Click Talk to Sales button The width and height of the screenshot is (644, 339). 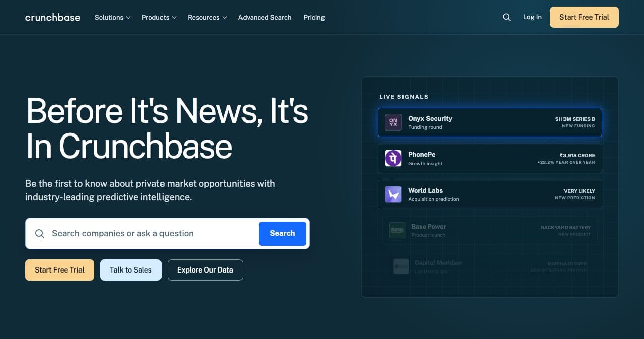(131, 270)
